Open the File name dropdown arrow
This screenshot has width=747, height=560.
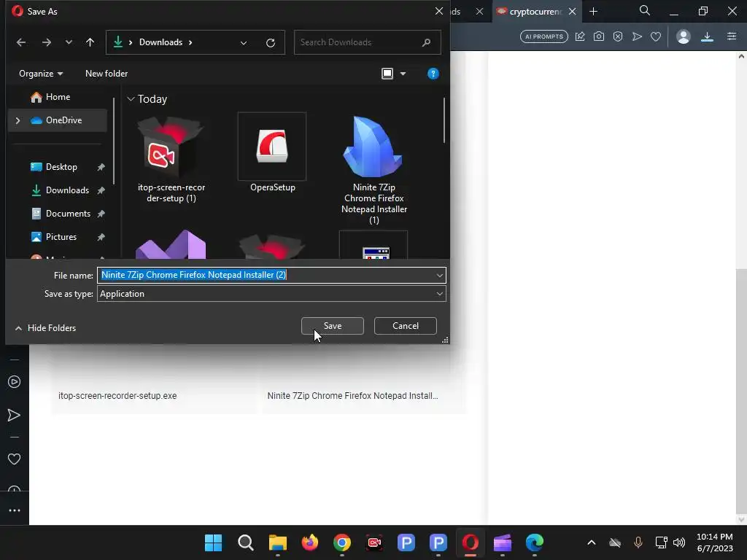(x=439, y=275)
